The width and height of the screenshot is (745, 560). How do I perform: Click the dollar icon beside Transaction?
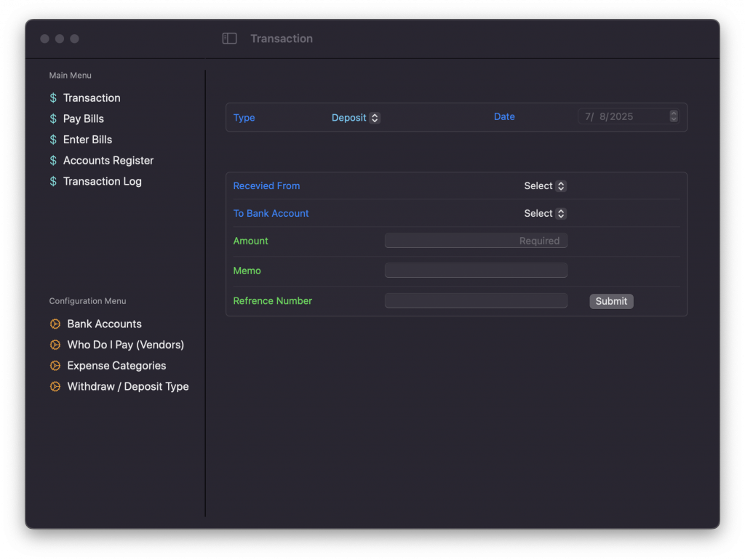53,98
